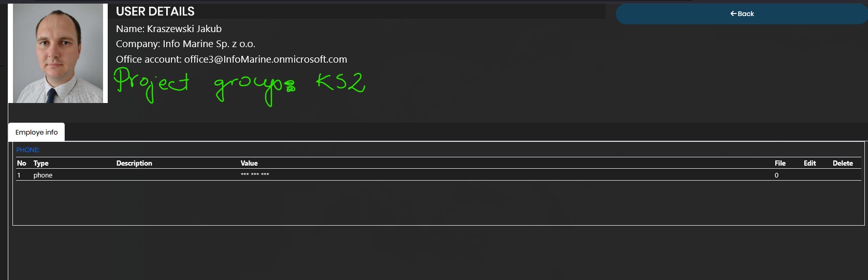This screenshot has height=280, width=868.
Task: Click the Value column header
Action: pyautogui.click(x=249, y=163)
